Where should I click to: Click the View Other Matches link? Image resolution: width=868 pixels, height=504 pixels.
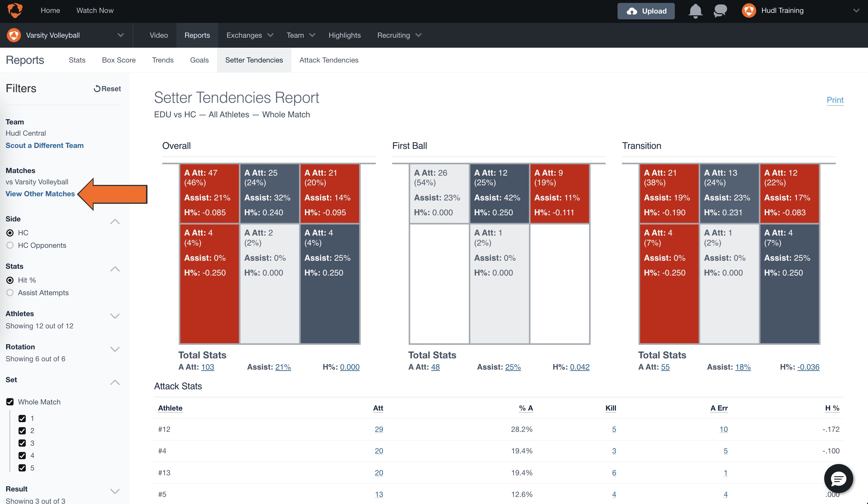40,194
